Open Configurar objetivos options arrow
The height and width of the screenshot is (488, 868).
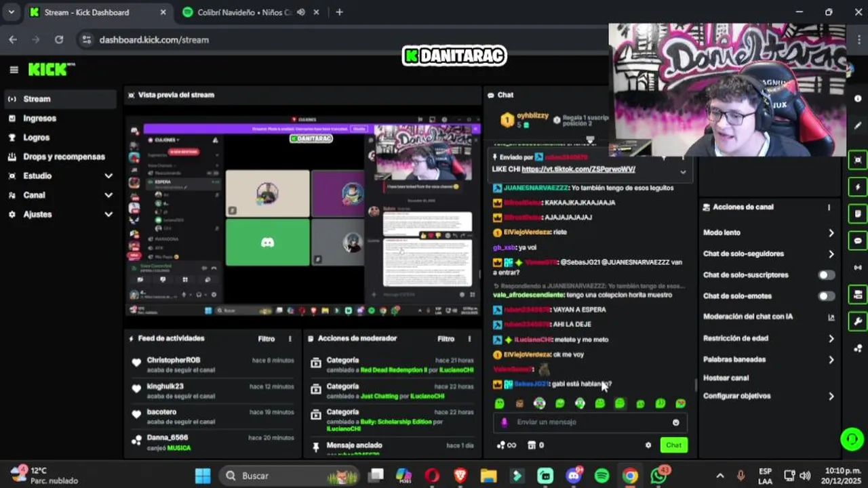tap(831, 396)
